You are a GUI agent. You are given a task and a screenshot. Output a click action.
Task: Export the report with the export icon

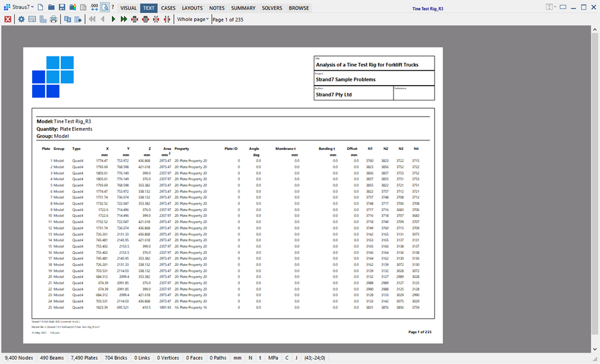(78, 19)
